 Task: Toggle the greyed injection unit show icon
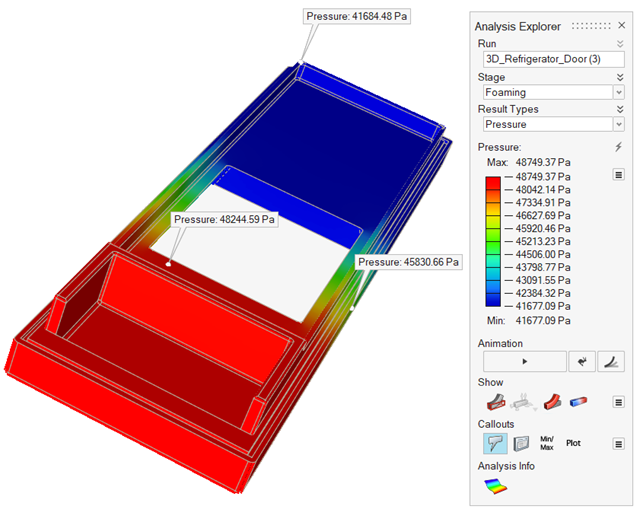[524, 402]
